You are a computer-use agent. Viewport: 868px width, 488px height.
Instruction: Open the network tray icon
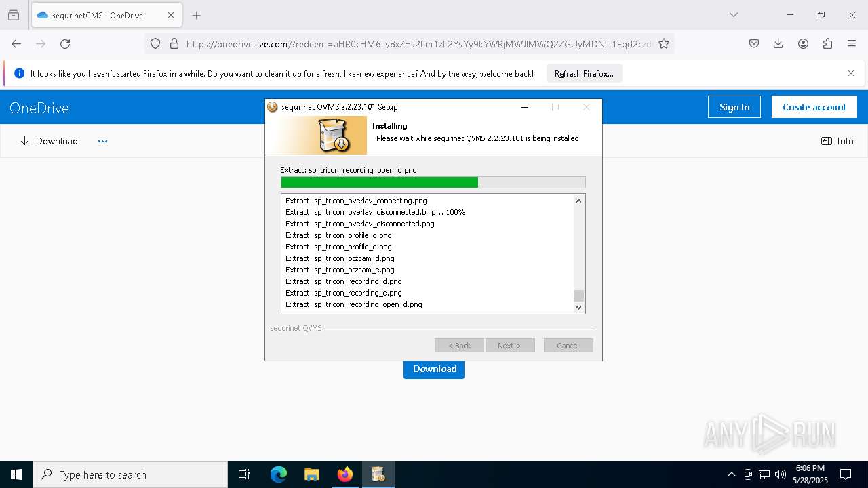click(764, 474)
